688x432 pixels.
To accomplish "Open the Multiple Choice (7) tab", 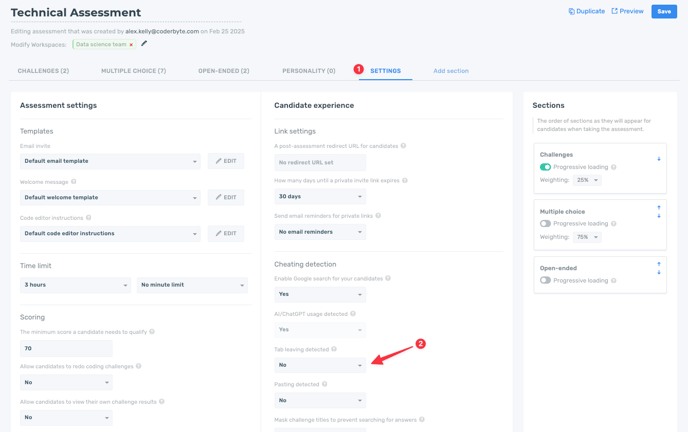I will 133,71.
